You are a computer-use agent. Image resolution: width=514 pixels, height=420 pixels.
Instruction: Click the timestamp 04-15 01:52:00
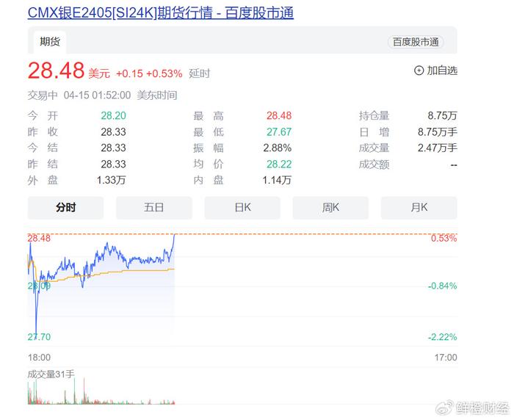(97, 95)
